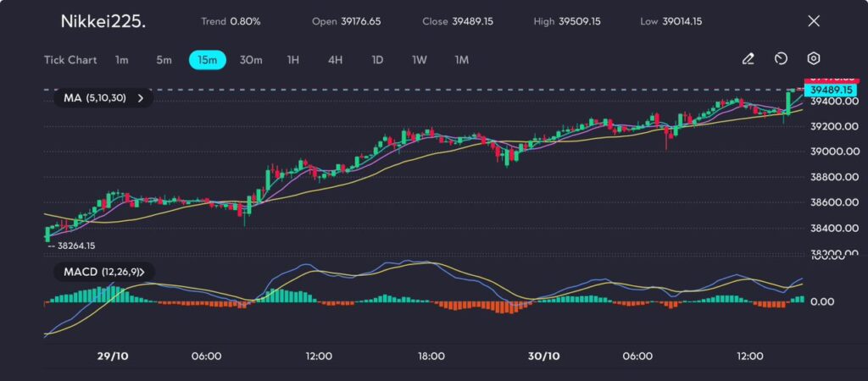Switch to Tick Chart view
The image size is (868, 381).
(x=70, y=60)
